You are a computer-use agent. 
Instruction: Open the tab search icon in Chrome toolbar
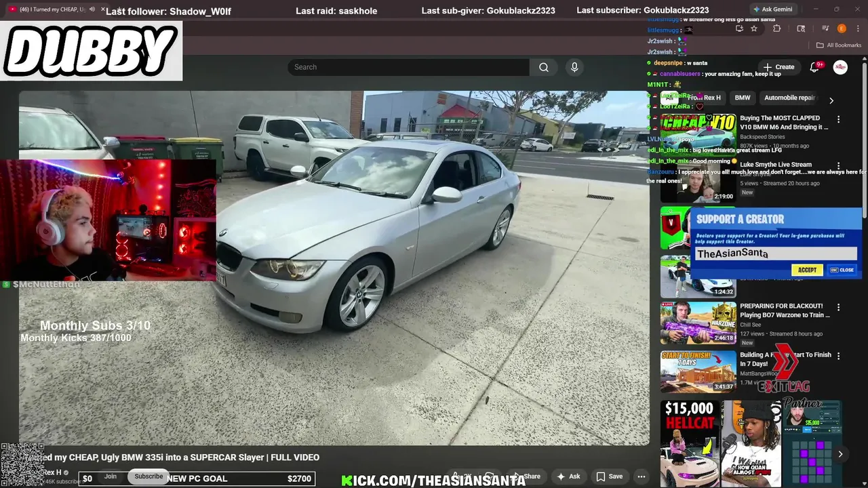pyautogui.click(x=801, y=28)
